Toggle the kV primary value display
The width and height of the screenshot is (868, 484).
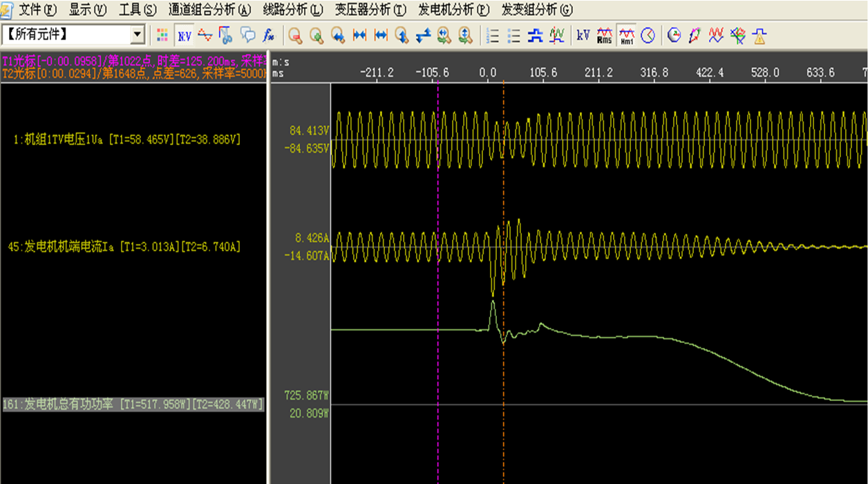tap(583, 35)
